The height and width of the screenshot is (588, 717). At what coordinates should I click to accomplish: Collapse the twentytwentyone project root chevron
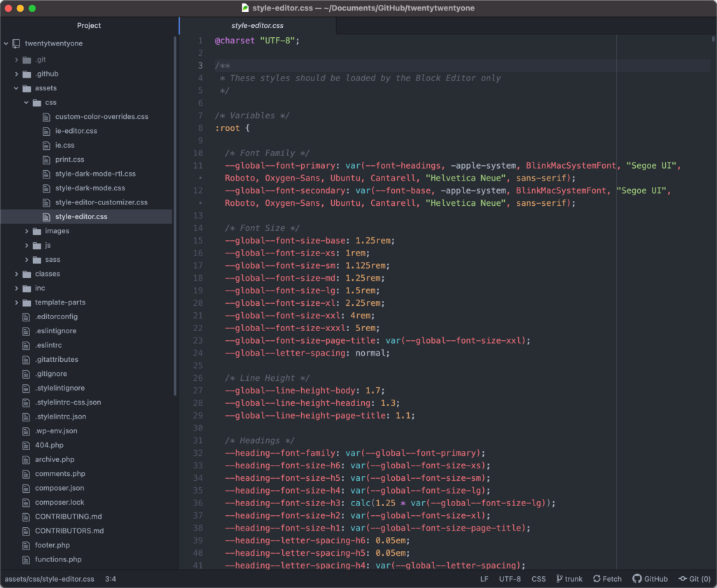(6, 43)
